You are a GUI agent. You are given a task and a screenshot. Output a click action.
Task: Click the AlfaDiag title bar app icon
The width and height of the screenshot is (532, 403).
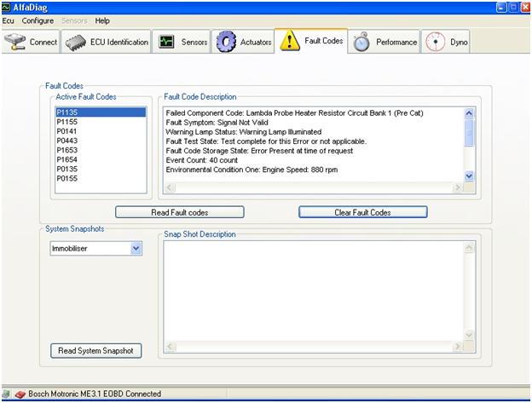[6, 8]
